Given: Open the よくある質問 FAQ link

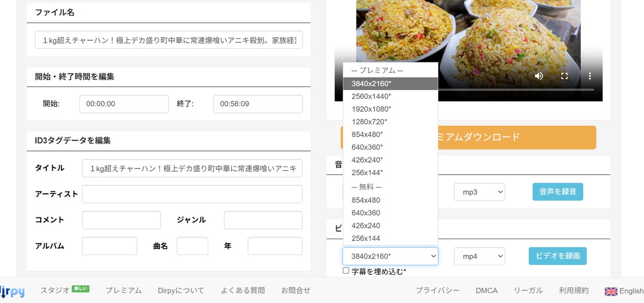Looking at the screenshot, I should coord(243,291).
